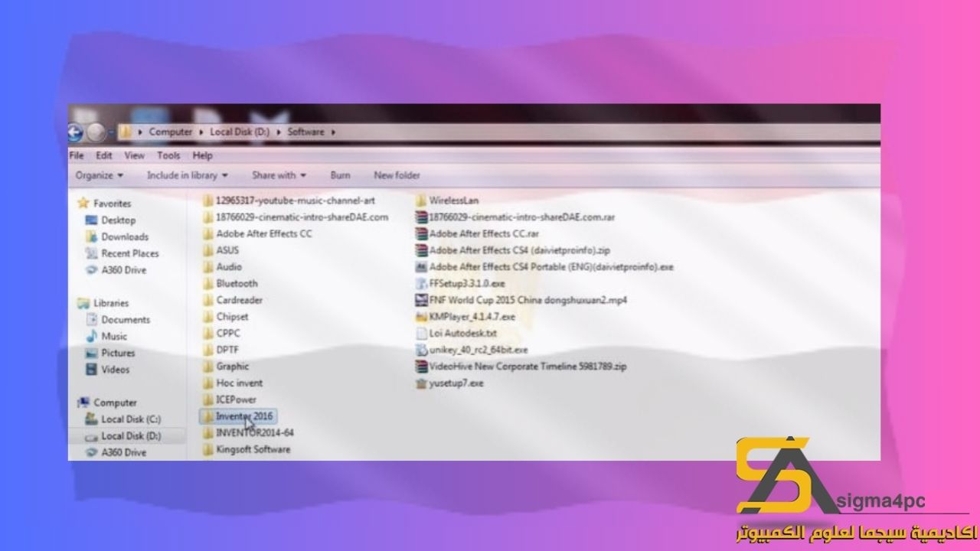Open the View menu

[x=135, y=155]
